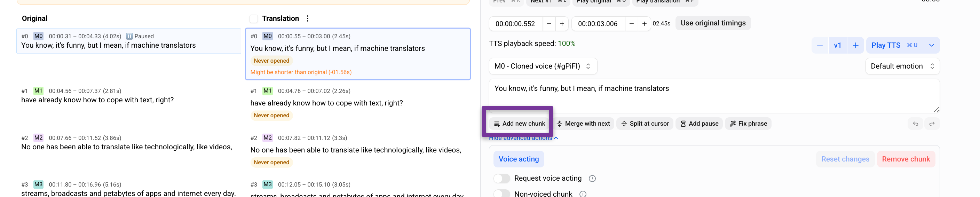Select original chunk #3 text about streams, broadcasts
This screenshot has height=197, width=980.
(x=128, y=193)
